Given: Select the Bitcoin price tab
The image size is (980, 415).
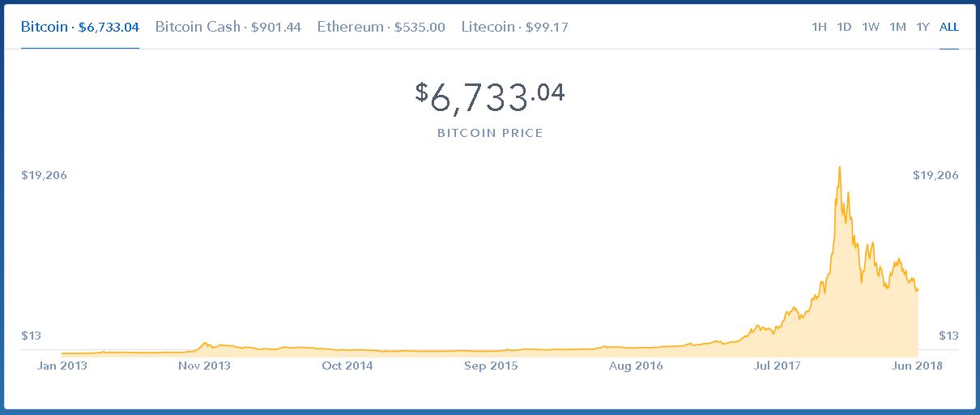Looking at the screenshot, I should tap(80, 27).
